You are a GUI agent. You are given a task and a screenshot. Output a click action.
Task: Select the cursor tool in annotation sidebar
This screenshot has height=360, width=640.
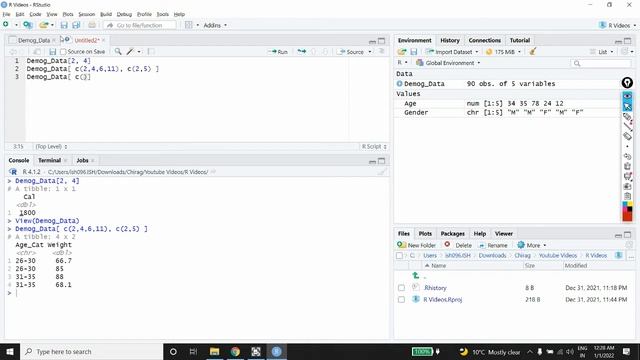pyautogui.click(x=627, y=107)
